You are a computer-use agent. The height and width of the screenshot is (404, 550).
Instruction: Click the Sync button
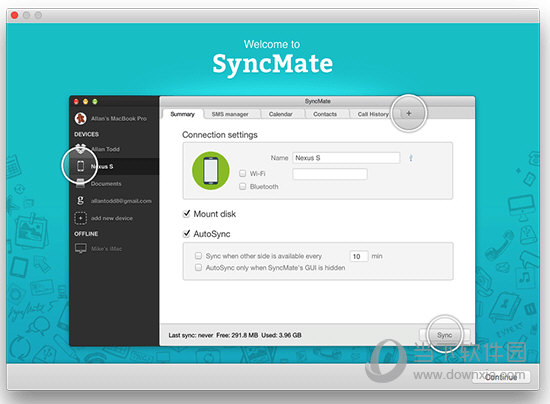click(x=444, y=335)
